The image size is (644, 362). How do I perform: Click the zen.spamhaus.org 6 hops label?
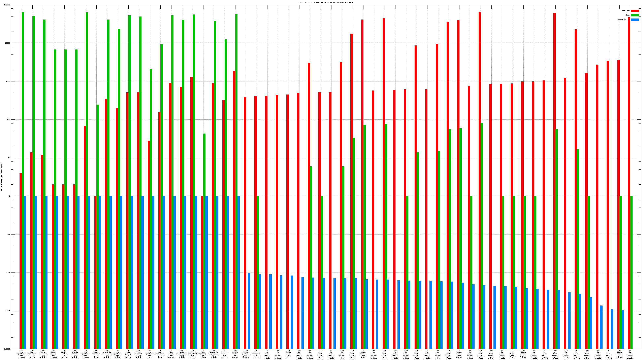[x=257, y=354]
